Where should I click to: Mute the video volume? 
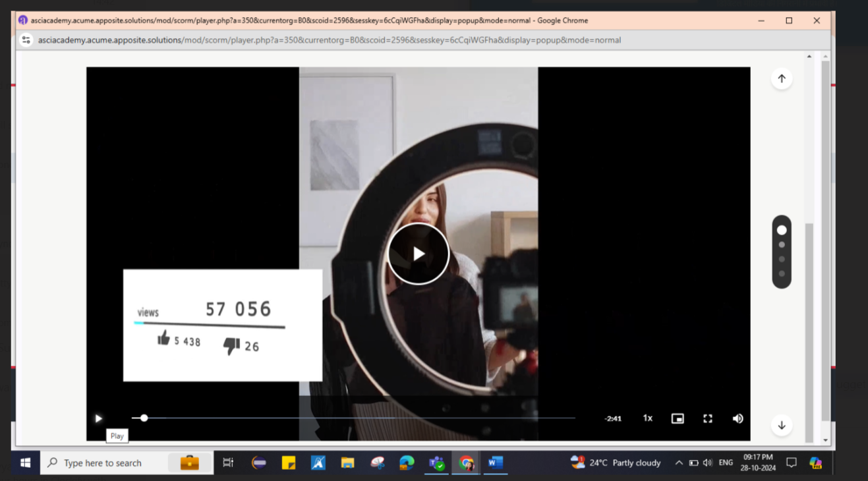(x=738, y=418)
